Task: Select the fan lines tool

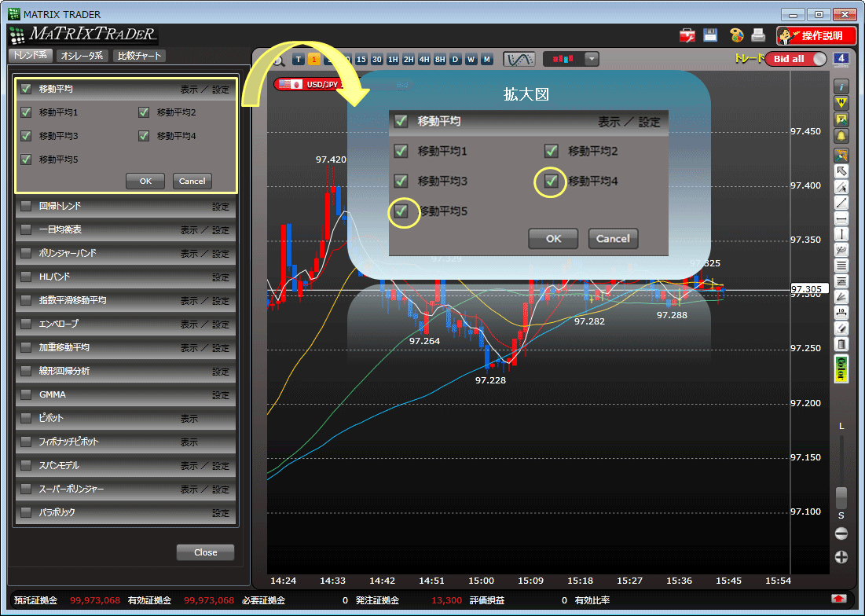Action: point(841,297)
